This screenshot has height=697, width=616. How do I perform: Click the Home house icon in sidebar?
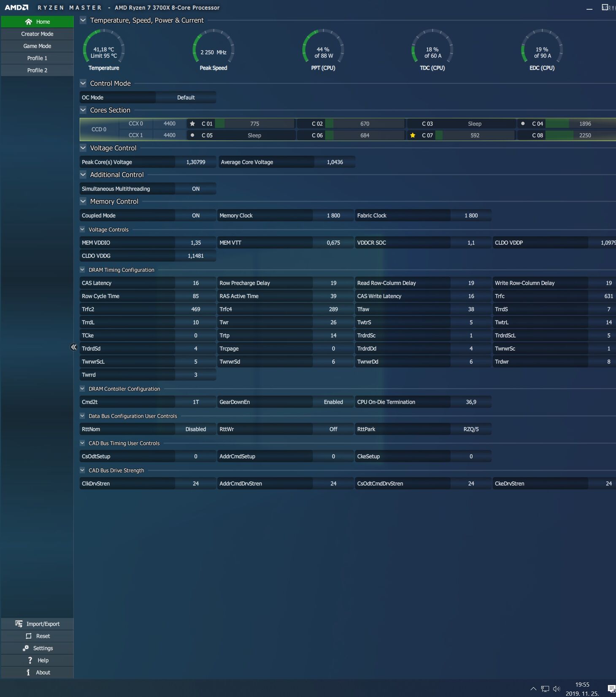(x=28, y=22)
